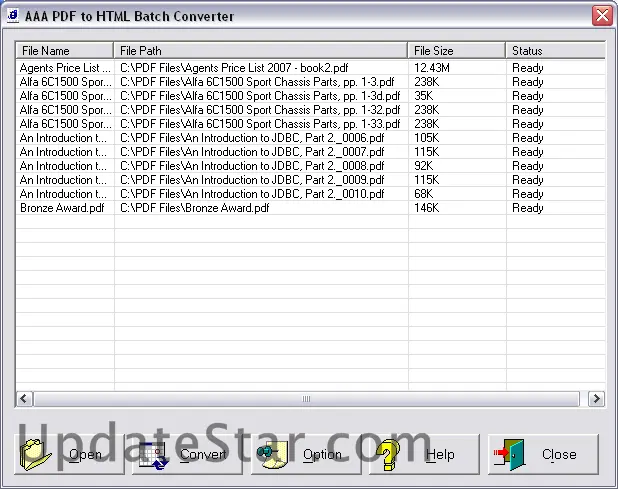
Task: Click Ready status of _0010.pdf row
Action: pos(528,194)
